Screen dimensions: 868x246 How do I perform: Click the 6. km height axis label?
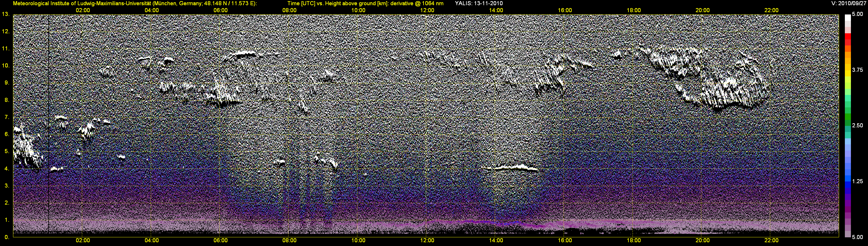7,134
